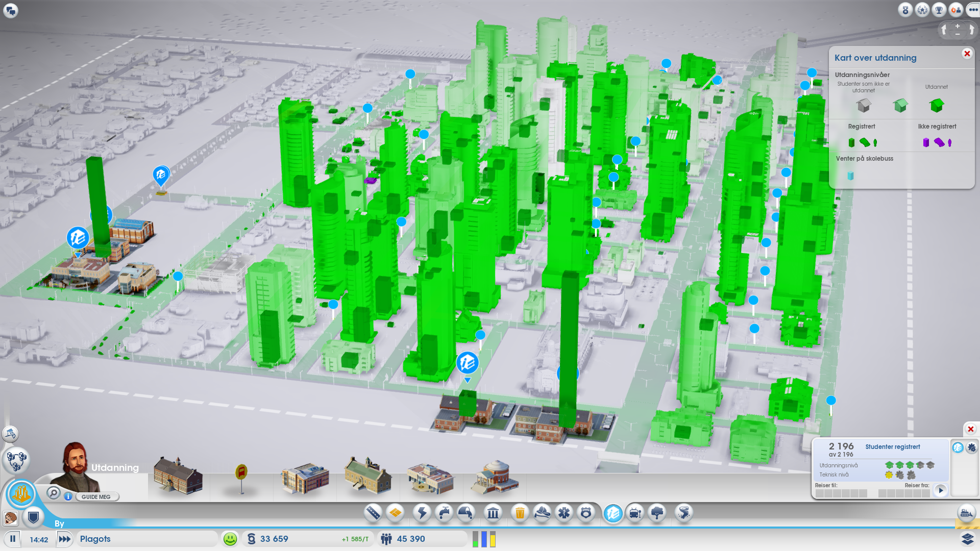This screenshot has width=980, height=551.
Task: Open the star laurel leaderboards icon
Action: coord(922,10)
